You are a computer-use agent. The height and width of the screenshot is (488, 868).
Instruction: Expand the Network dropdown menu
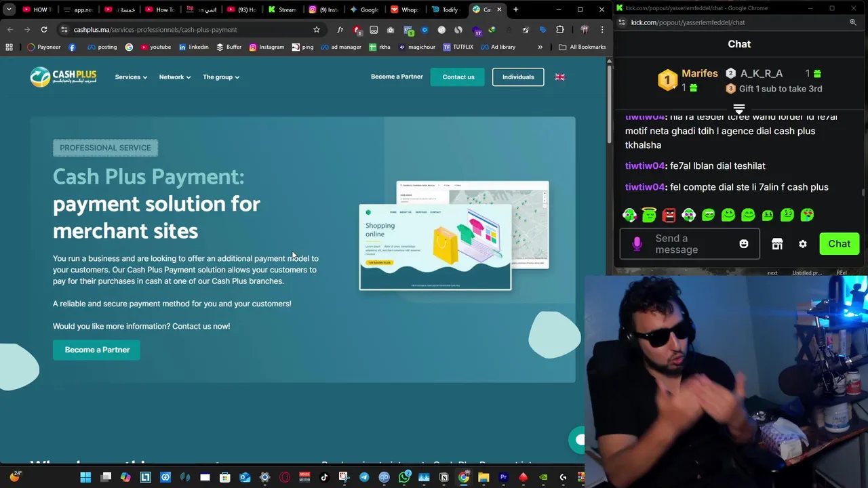(x=175, y=77)
